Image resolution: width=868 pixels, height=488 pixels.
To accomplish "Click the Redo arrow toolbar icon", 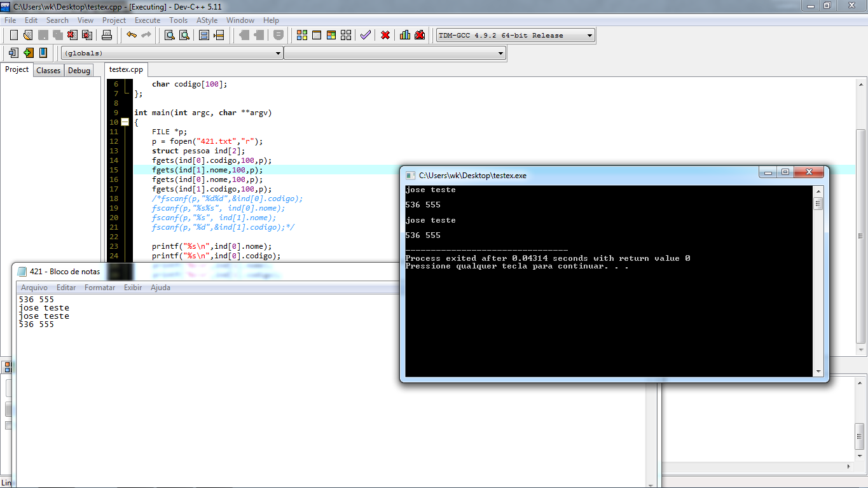I will coord(146,35).
